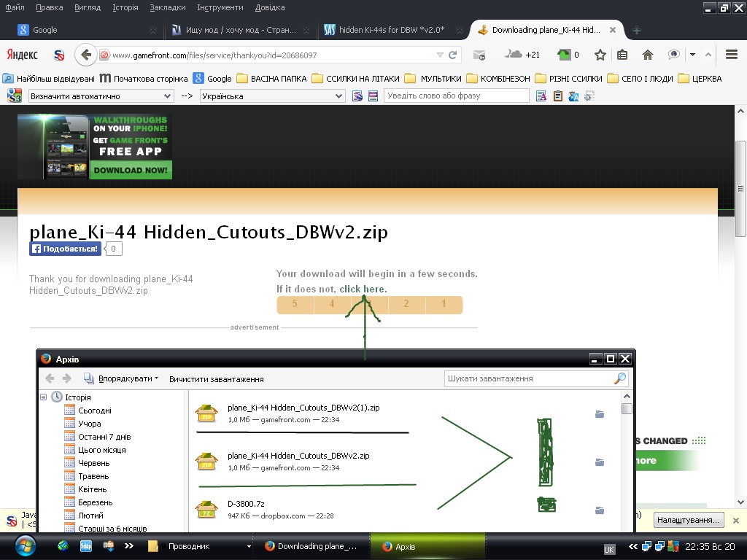Click the clipboard icon in translator bar
Screen dimensions: 747x560
click(558, 96)
